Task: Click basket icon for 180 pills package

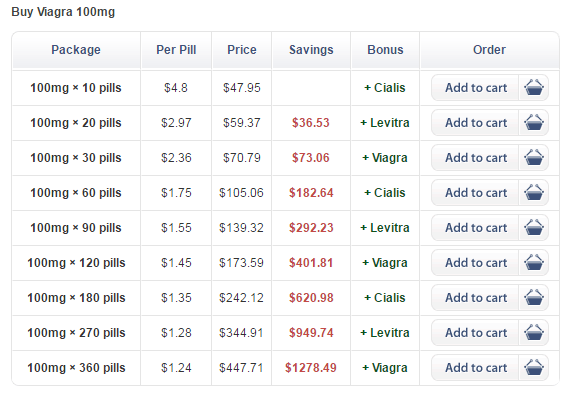Action: 534,297
